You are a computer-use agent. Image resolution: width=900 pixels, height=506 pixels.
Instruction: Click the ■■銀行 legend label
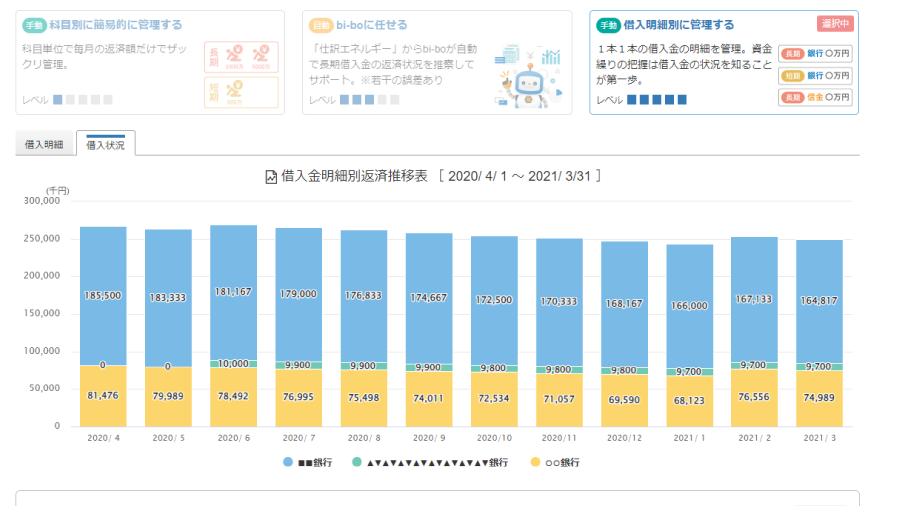tap(315, 462)
